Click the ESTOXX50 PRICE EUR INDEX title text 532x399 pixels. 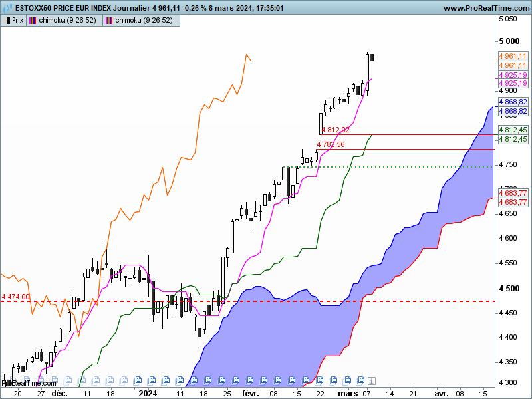click(x=63, y=8)
